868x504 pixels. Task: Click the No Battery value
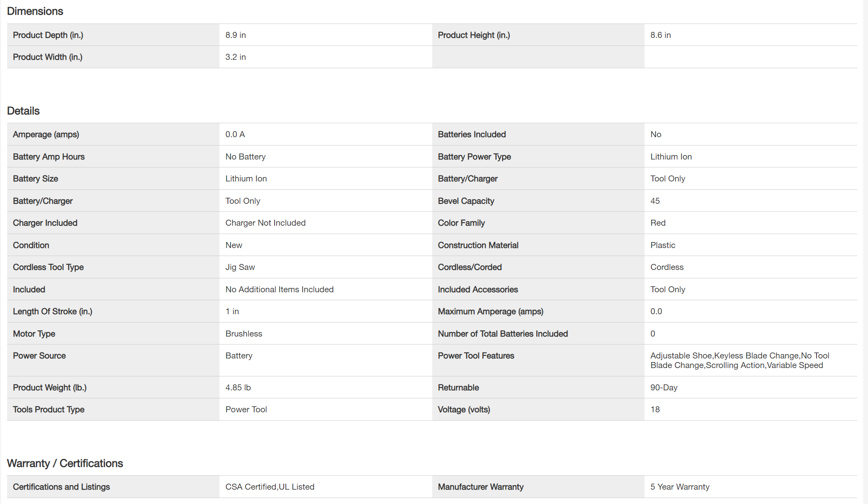tap(245, 157)
